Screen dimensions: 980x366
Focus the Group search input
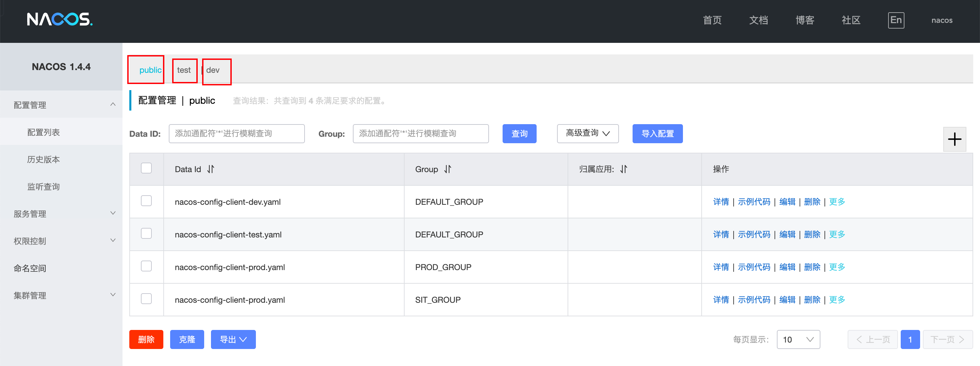pyautogui.click(x=421, y=134)
